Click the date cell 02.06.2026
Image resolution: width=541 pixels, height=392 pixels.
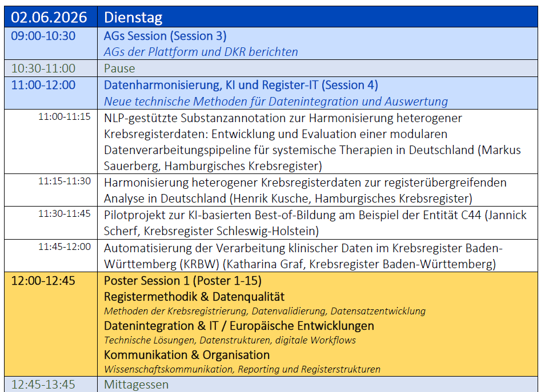point(49,17)
